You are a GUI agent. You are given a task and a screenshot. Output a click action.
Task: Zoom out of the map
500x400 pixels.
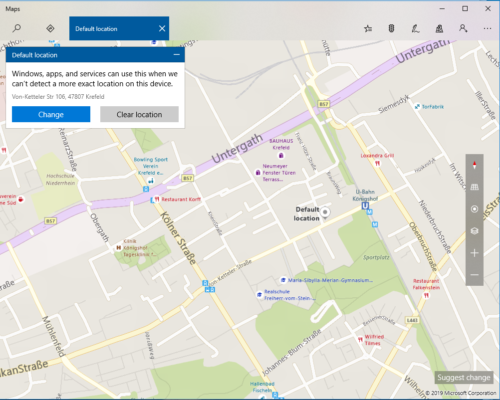click(x=474, y=275)
